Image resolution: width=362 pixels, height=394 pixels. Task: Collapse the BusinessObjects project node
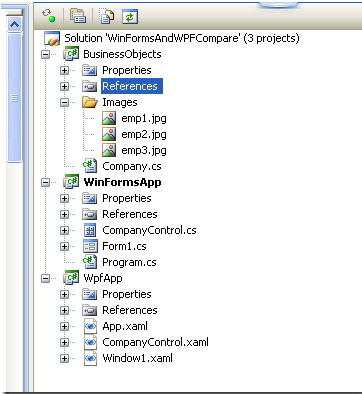click(x=45, y=54)
